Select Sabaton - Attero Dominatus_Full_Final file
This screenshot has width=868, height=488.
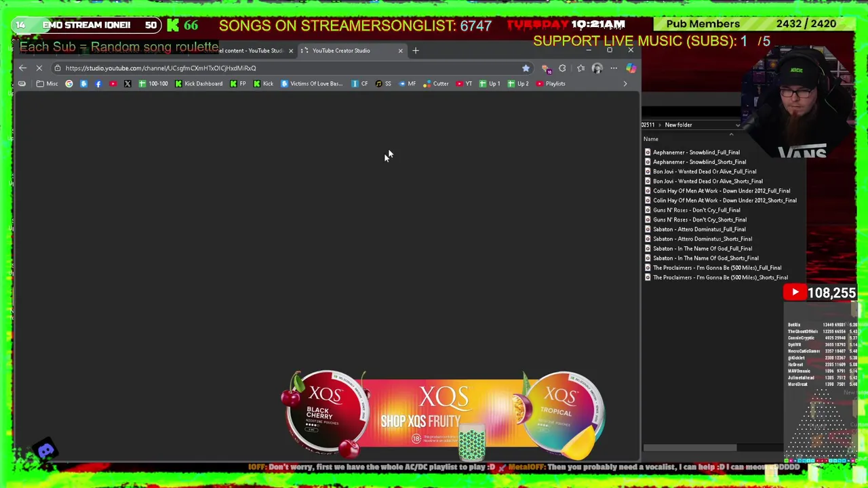pyautogui.click(x=694, y=229)
